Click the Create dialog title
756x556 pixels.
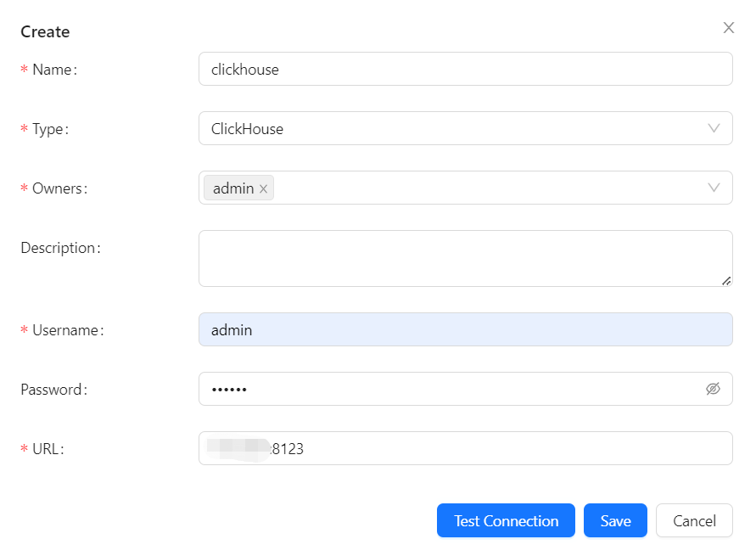[44, 31]
